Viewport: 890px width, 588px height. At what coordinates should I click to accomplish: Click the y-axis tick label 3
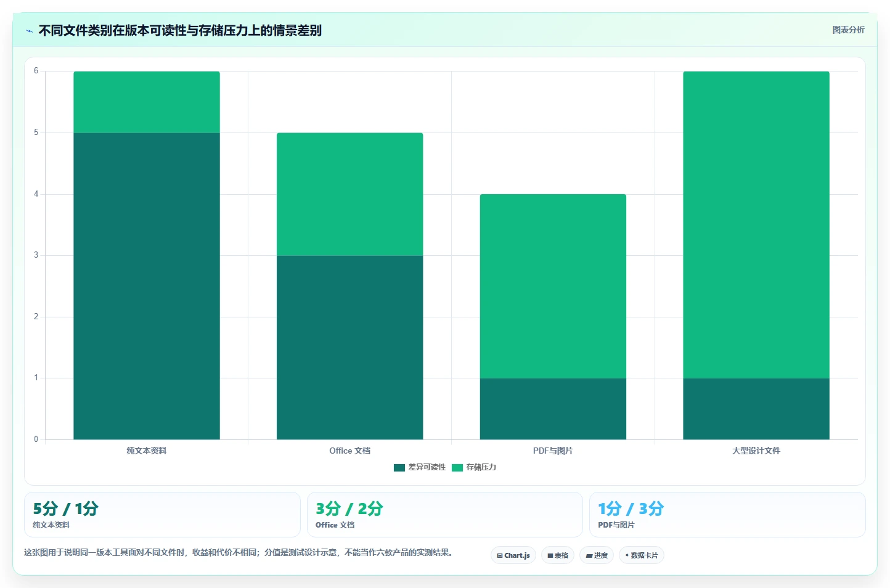point(36,255)
